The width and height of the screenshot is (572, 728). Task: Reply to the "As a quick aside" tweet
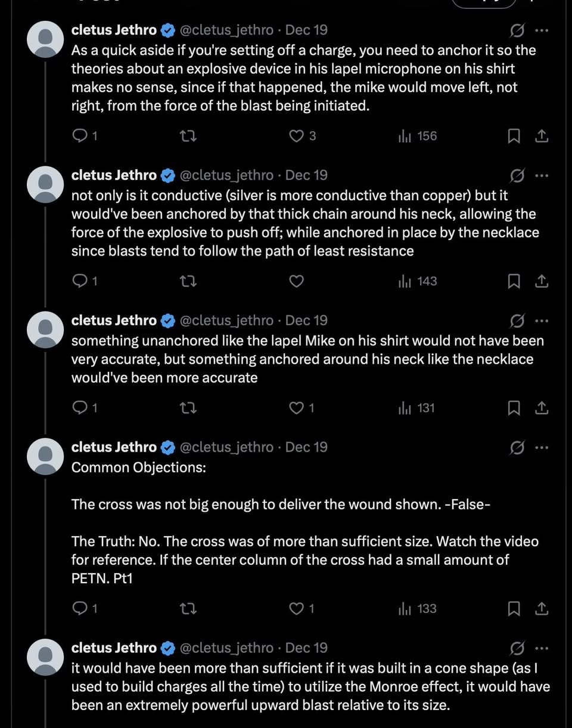pyautogui.click(x=79, y=136)
